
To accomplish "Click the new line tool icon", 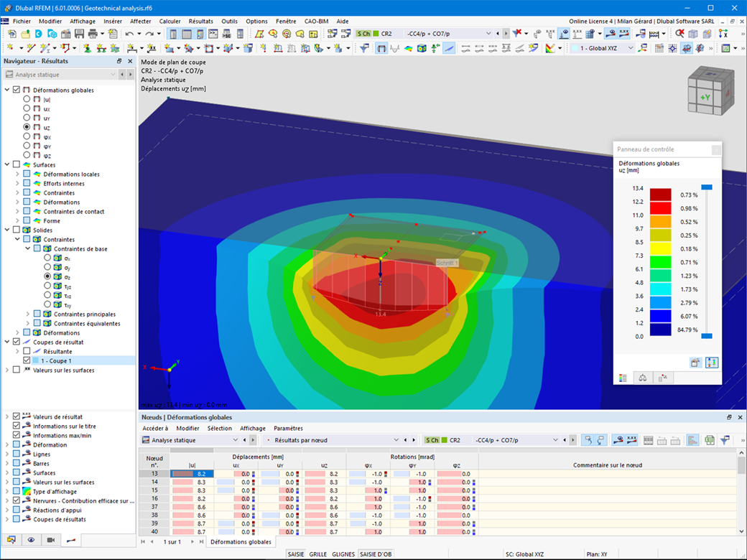I will (x=32, y=48).
